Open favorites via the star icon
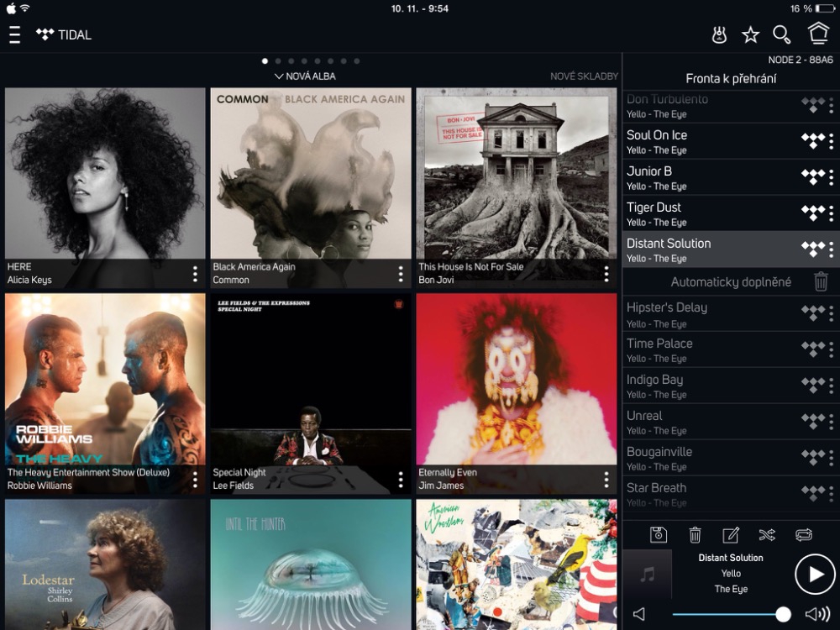840x630 pixels. [750, 34]
